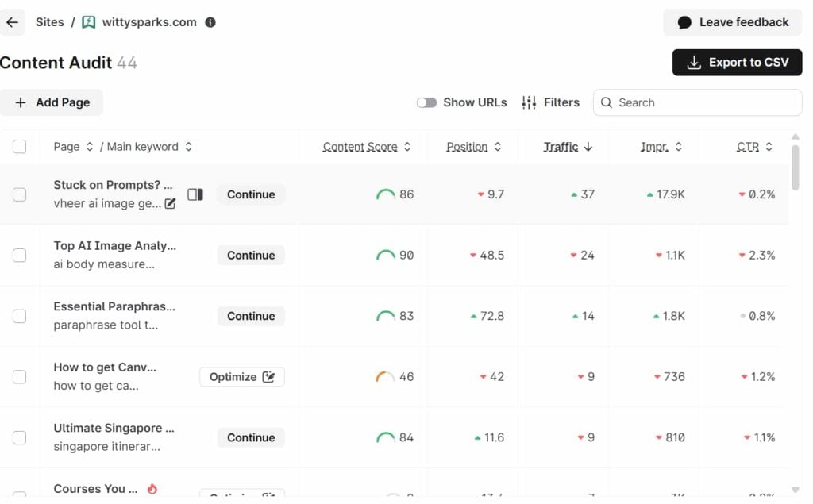Check the select-all checkbox in table header
This screenshot has height=504, width=813.
click(x=20, y=147)
